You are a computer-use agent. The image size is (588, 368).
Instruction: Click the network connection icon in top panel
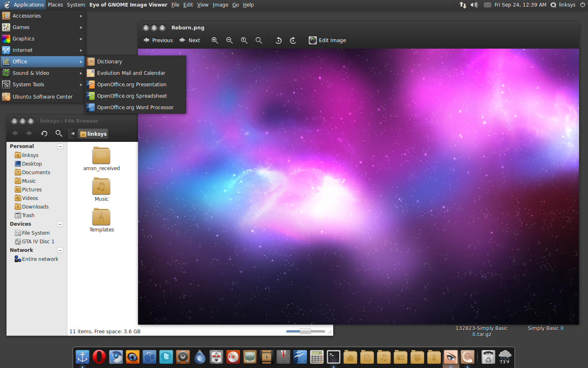pos(463,4)
